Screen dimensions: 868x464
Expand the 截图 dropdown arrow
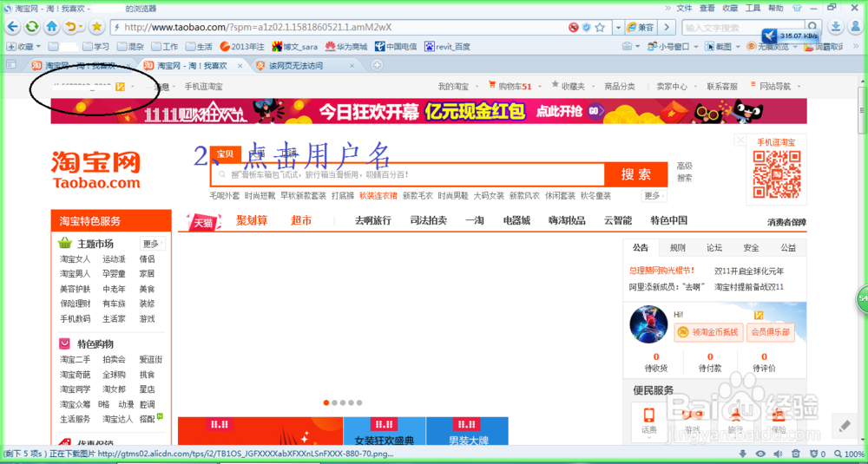[737, 47]
